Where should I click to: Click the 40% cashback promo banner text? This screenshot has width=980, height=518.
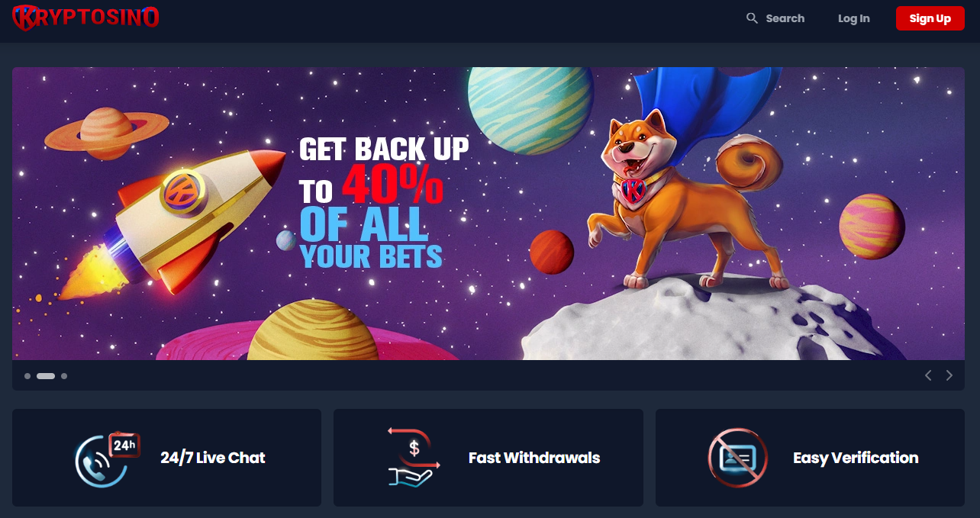pyautogui.click(x=382, y=203)
